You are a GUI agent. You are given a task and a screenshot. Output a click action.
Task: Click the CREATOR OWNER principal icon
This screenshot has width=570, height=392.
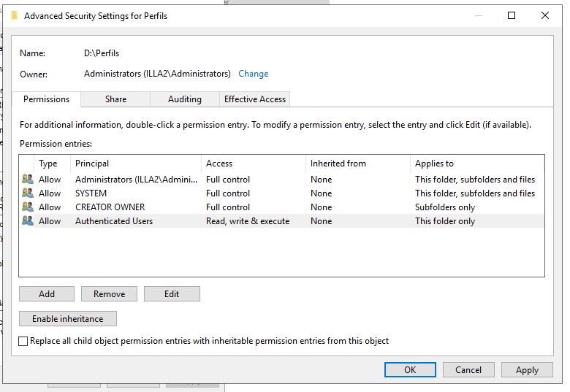pyautogui.click(x=28, y=207)
